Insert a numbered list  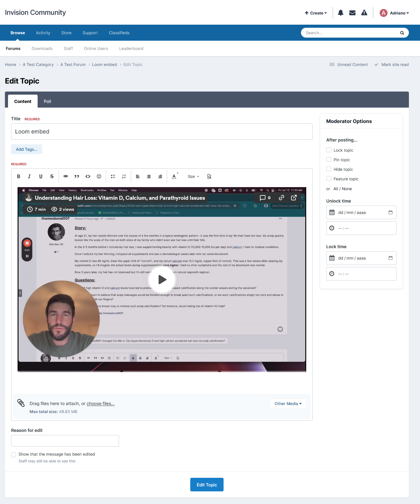124,176
